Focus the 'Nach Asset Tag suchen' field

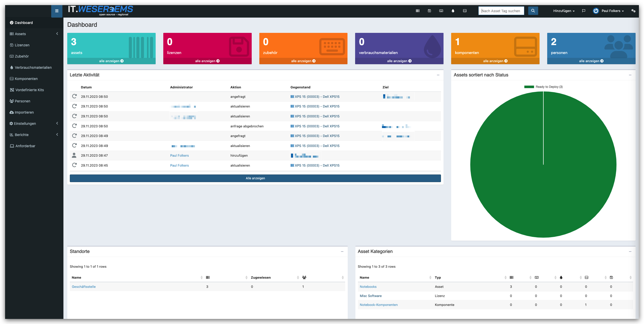(x=501, y=11)
